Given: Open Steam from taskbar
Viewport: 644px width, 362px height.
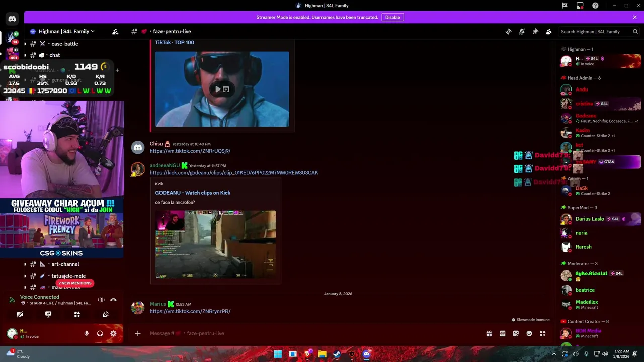Looking at the screenshot, I should point(337,354).
